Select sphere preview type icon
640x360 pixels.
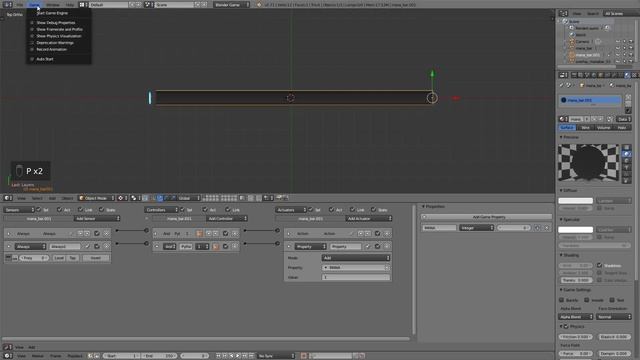(x=627, y=154)
